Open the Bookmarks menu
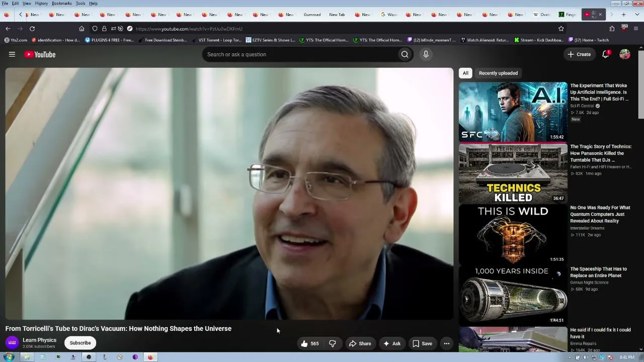 point(62,4)
